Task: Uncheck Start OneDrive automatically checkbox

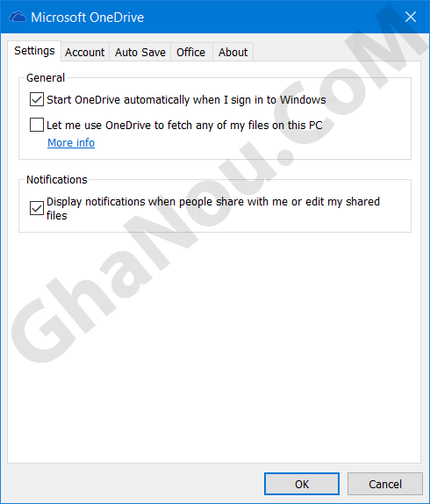Action: coord(37,99)
